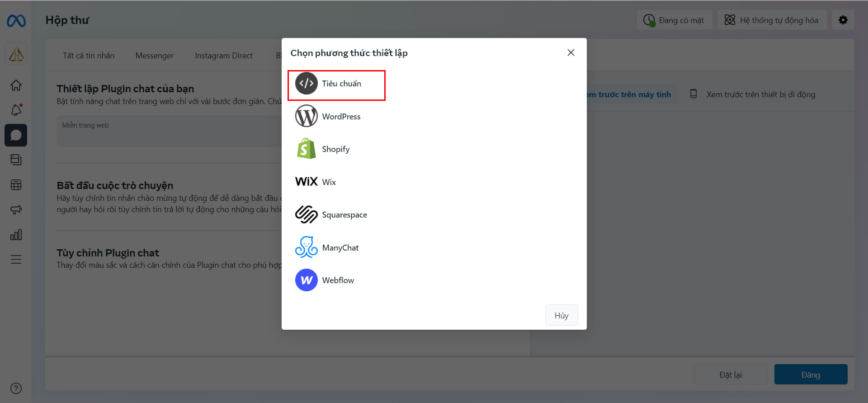Select the ManyChat octopus icon
The height and width of the screenshot is (403, 868).
click(x=306, y=247)
